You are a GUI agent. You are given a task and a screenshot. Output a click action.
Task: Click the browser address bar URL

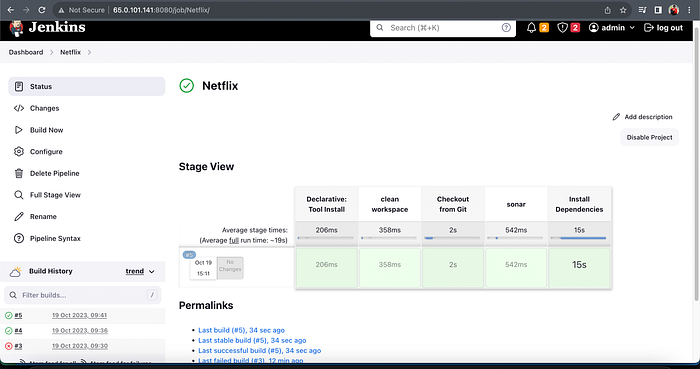click(x=161, y=10)
